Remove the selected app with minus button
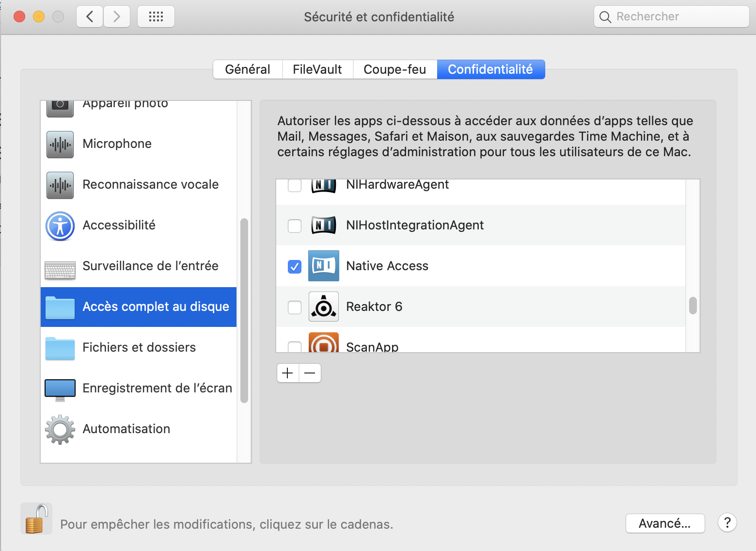This screenshot has height=551, width=756. point(310,373)
